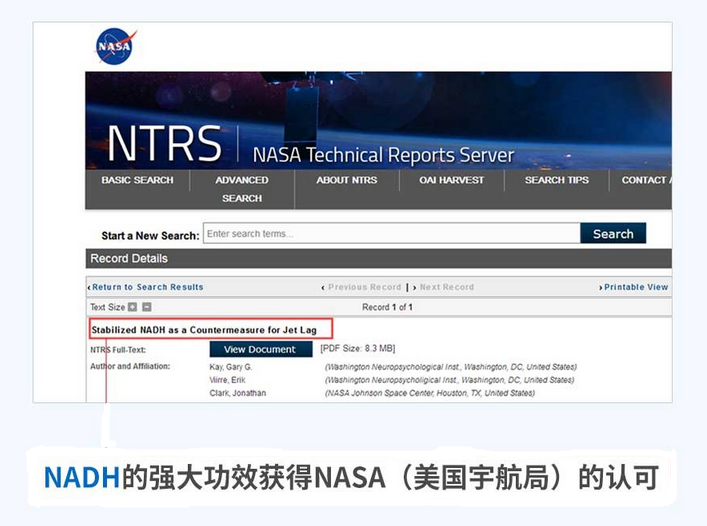Open Search Tips in navigation bar
The height and width of the screenshot is (526, 707).
[557, 180]
